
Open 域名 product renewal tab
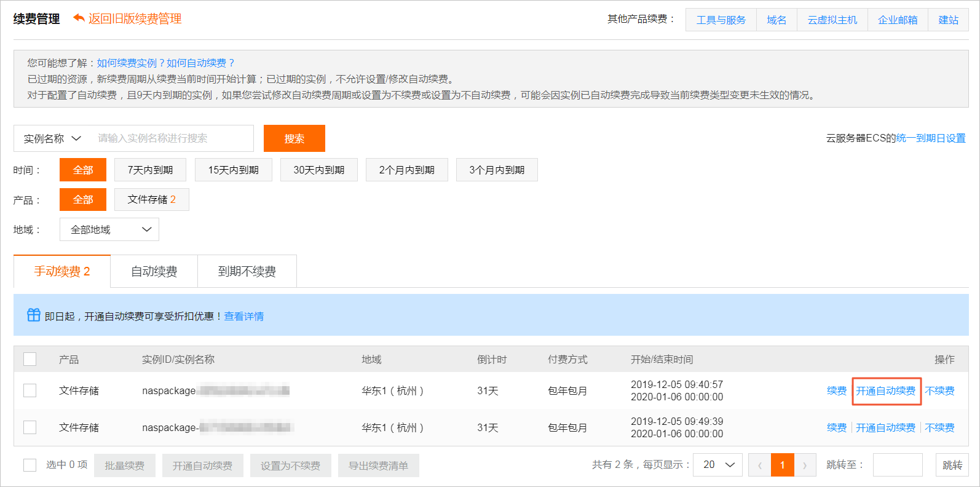tap(777, 20)
